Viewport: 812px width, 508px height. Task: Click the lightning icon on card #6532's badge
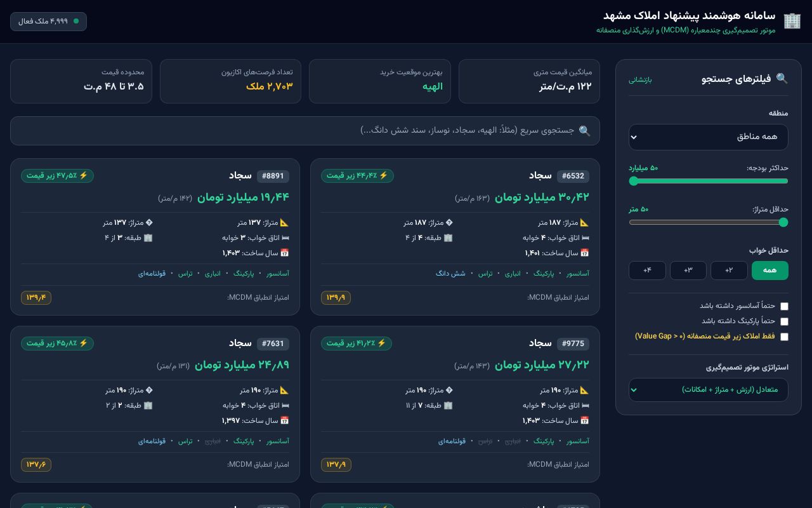383,175
